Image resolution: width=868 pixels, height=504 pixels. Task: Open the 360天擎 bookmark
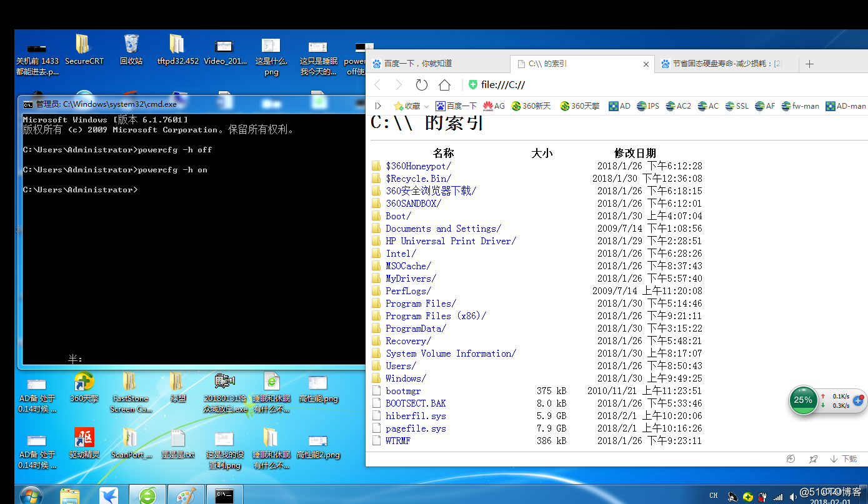click(580, 106)
